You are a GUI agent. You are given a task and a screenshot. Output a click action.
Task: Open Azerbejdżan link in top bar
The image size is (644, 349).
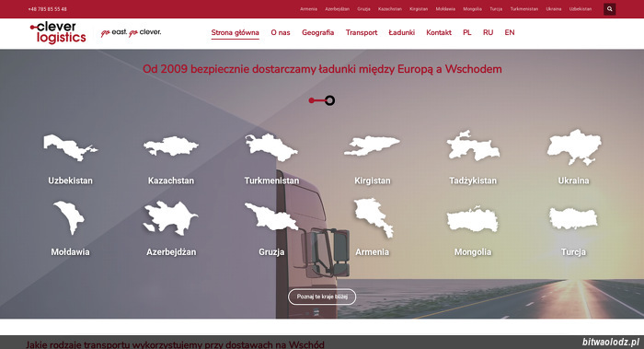click(x=338, y=9)
